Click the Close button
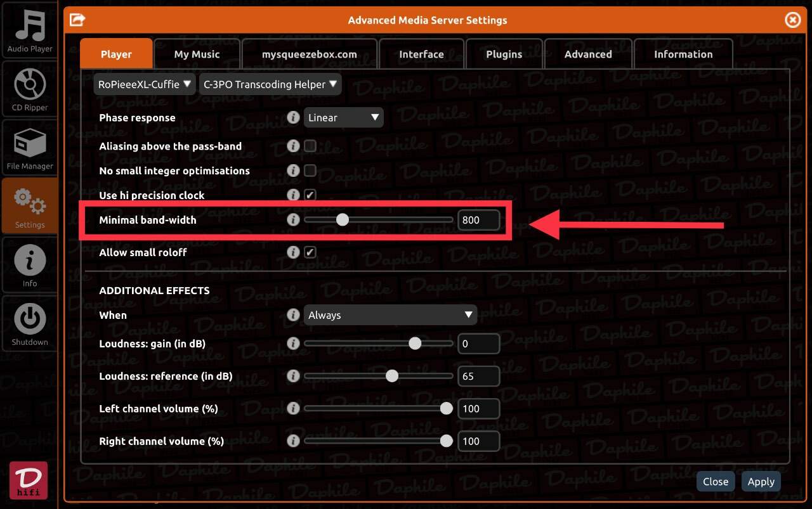 click(716, 482)
